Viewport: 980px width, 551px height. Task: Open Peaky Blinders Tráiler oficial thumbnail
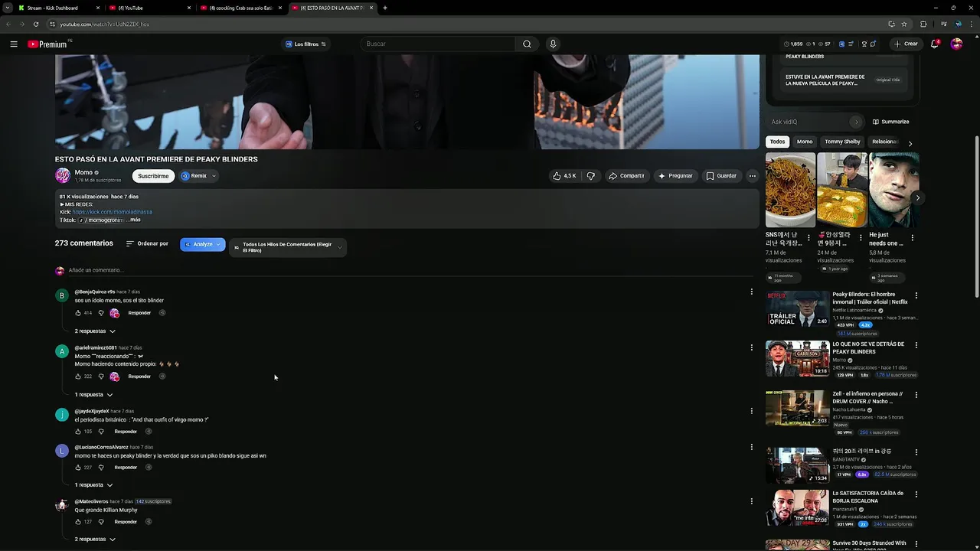coord(797,308)
